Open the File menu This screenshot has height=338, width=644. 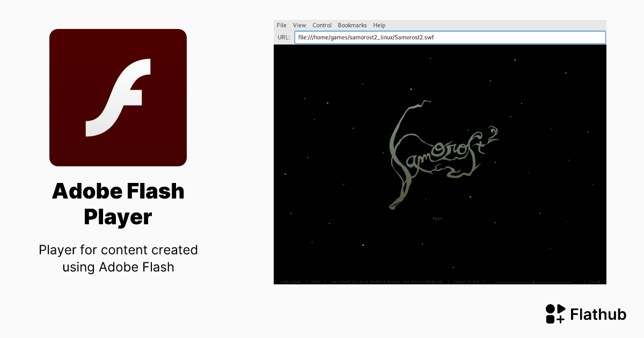coord(281,25)
